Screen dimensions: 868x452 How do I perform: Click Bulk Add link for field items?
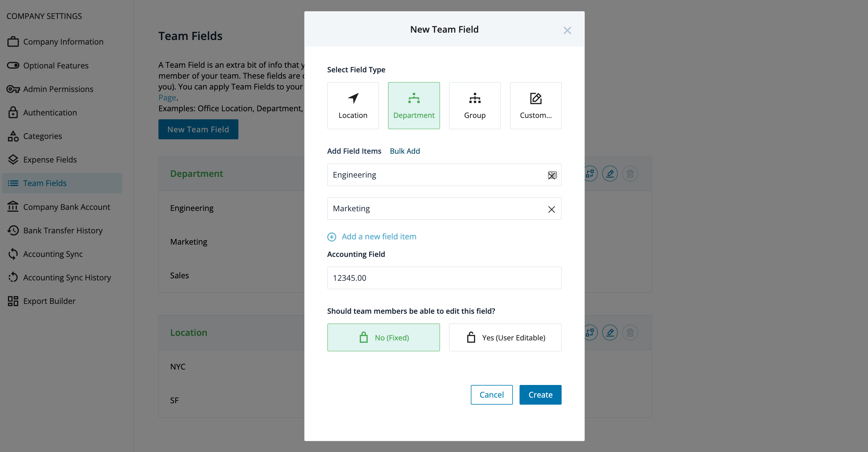pos(405,151)
